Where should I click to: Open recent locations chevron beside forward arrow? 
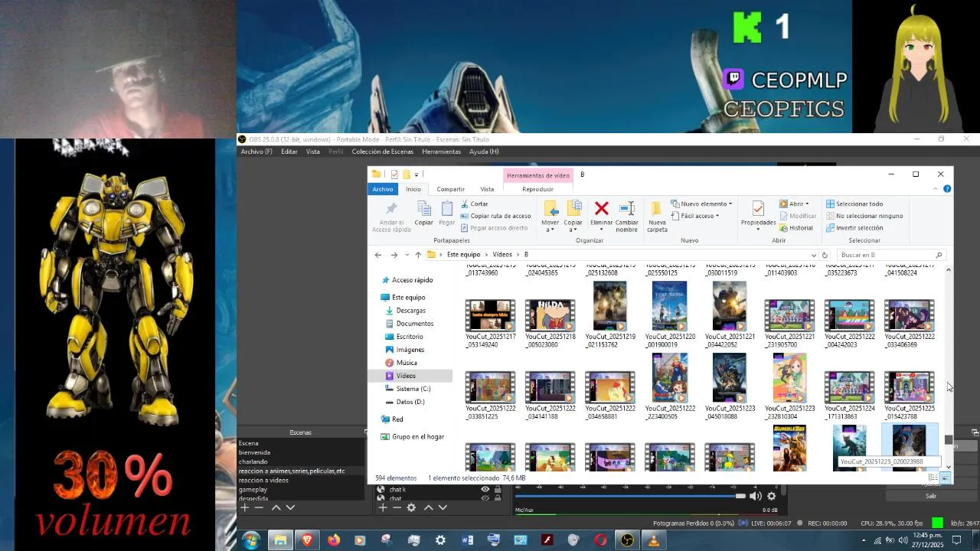pyautogui.click(x=407, y=255)
